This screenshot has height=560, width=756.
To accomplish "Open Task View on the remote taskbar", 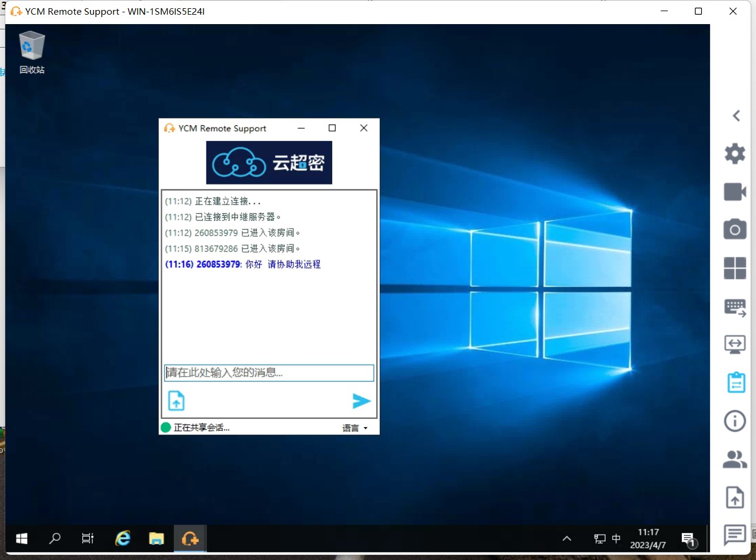I will [x=88, y=539].
